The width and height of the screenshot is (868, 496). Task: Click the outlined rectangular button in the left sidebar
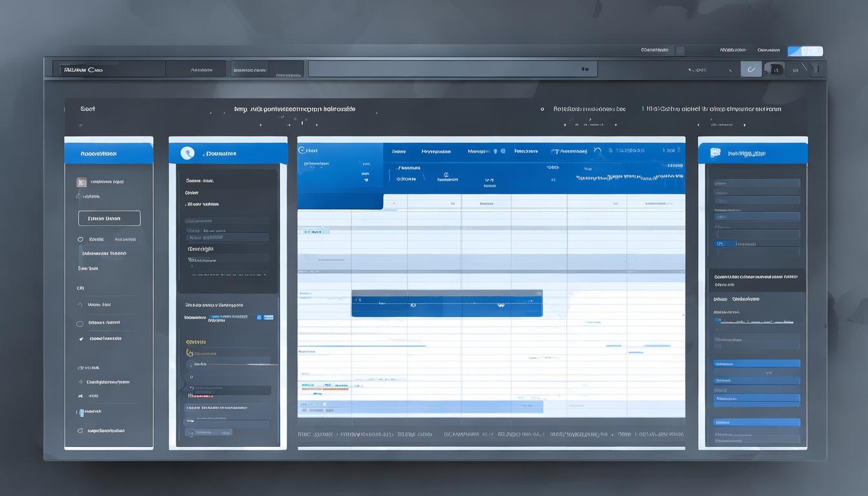click(109, 218)
